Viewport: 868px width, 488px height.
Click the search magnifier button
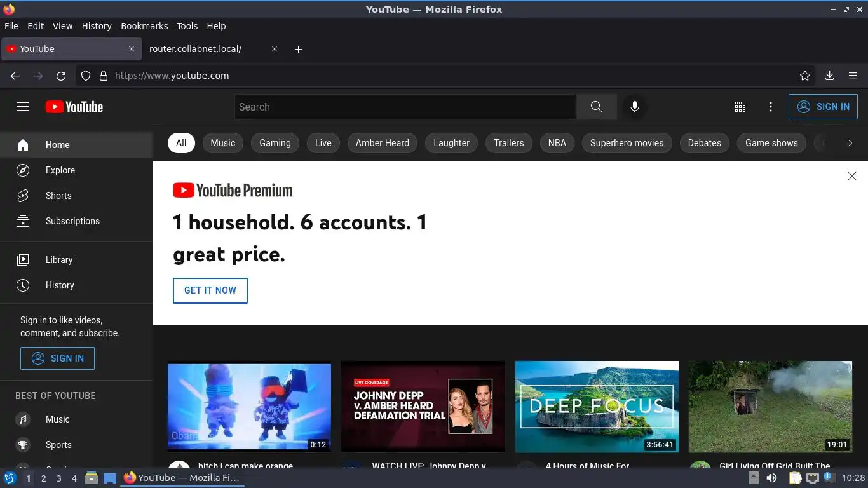pyautogui.click(x=596, y=107)
